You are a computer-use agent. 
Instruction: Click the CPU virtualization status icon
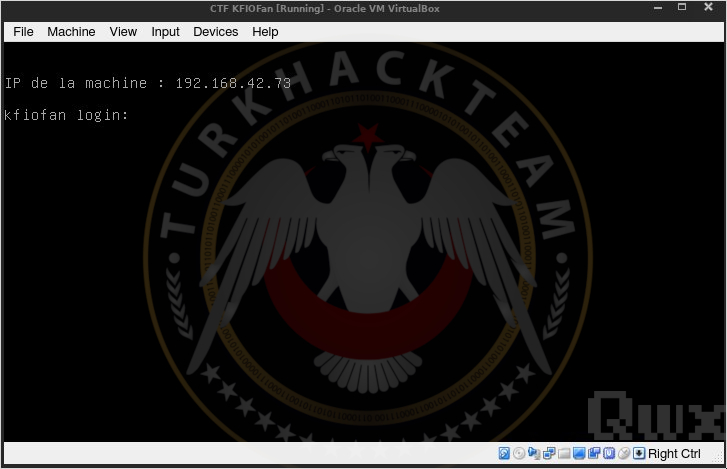(x=609, y=453)
